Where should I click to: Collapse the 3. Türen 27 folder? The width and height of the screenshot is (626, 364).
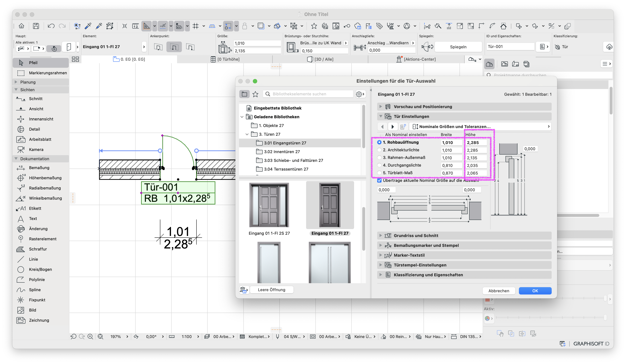(x=247, y=134)
